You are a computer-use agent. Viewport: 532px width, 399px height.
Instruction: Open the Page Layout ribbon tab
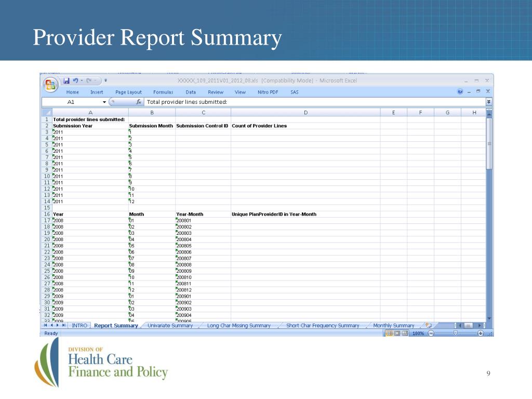coord(129,92)
